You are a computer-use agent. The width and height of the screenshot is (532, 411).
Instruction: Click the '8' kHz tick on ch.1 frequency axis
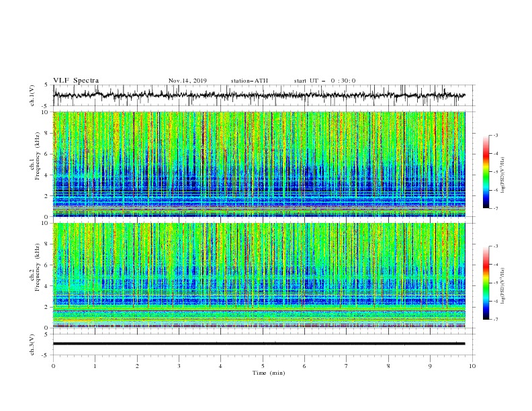coord(48,133)
